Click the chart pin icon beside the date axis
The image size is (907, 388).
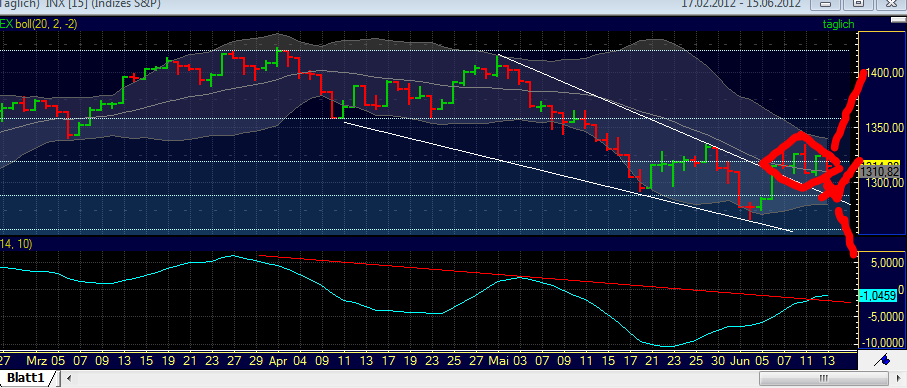point(882,361)
